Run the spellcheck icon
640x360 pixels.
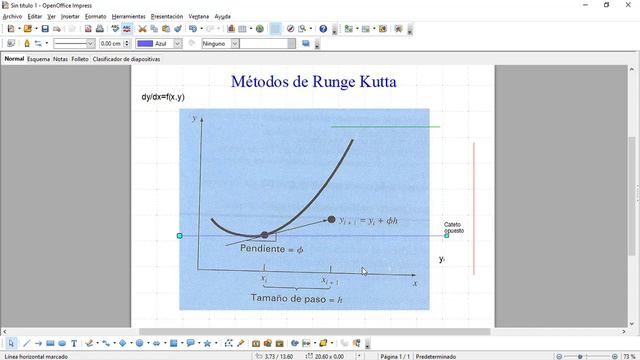tap(115, 29)
